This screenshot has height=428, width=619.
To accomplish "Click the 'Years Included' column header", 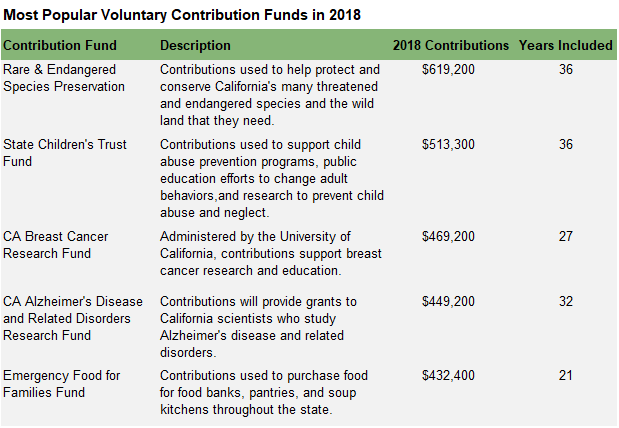I will click(x=565, y=46).
